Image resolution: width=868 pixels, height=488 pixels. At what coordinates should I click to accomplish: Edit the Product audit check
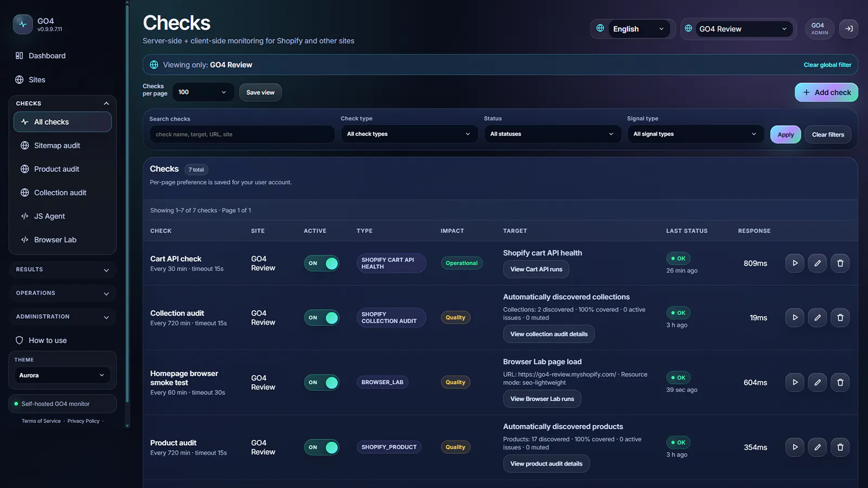click(818, 447)
